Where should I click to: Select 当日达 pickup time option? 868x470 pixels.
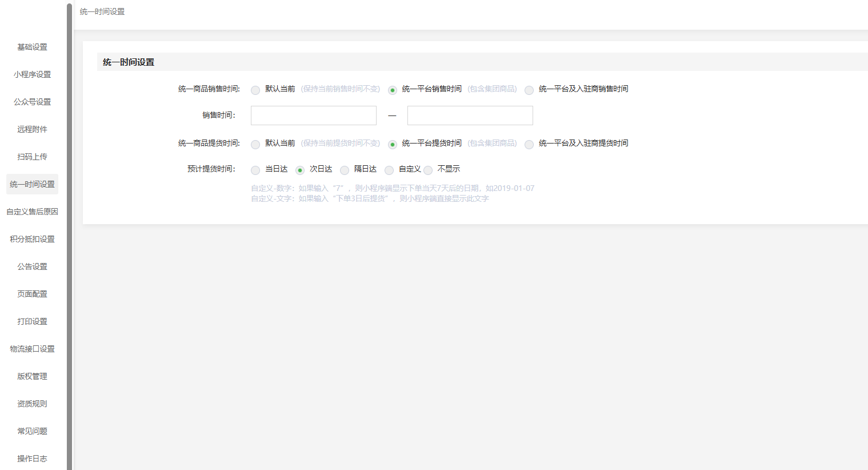[x=255, y=170]
